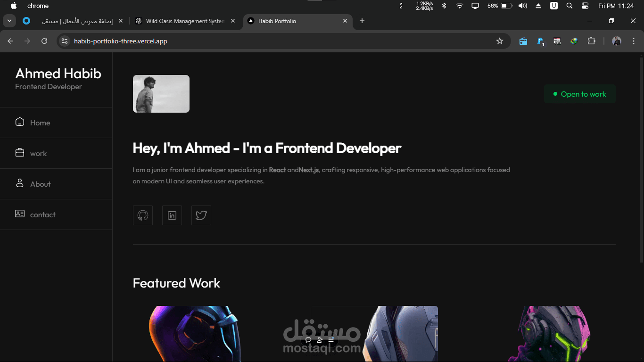Toggle the Bluetooth icon in menu bar
Screen dimensions: 644x362
(x=444, y=6)
